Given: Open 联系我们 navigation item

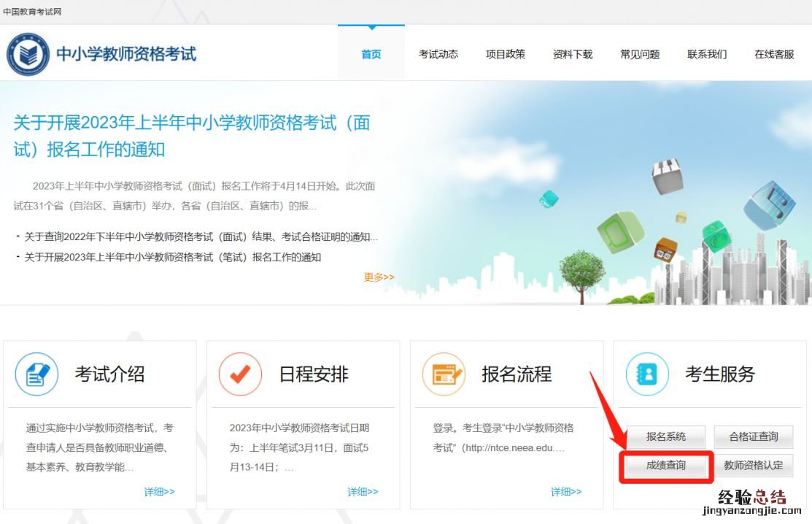Looking at the screenshot, I should tap(707, 54).
